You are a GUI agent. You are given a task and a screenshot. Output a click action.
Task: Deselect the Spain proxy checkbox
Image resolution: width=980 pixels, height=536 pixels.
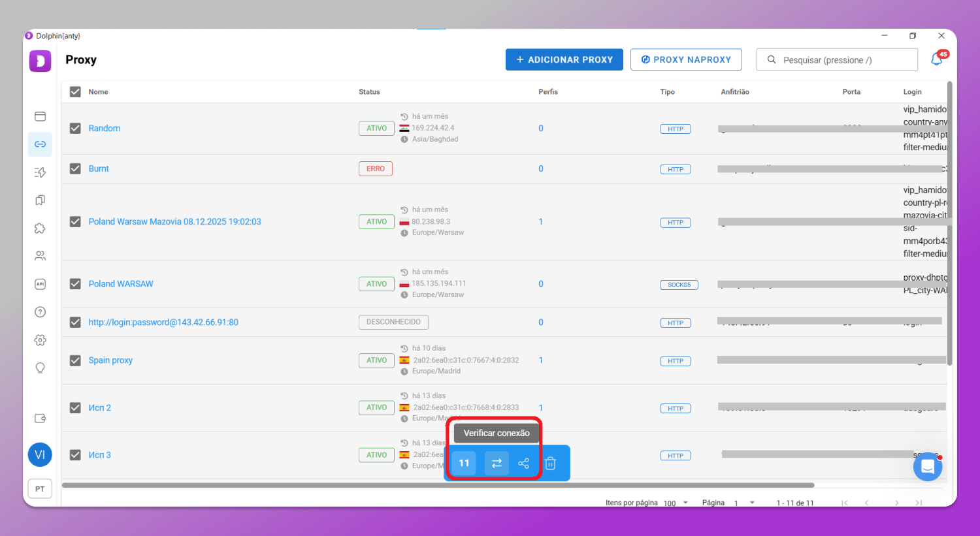(75, 360)
